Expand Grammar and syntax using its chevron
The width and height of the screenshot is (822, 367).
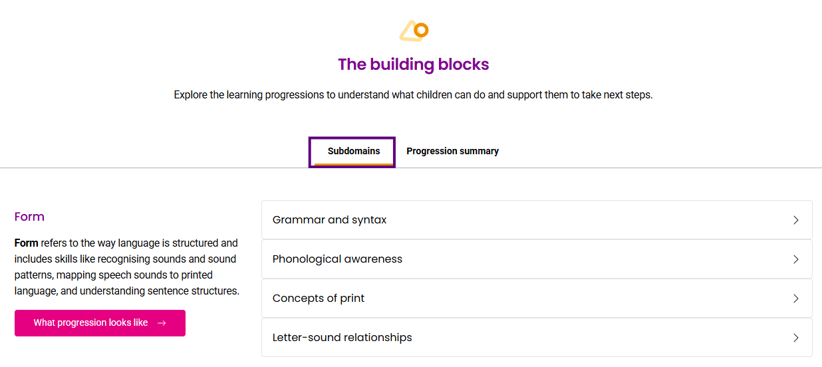click(796, 220)
